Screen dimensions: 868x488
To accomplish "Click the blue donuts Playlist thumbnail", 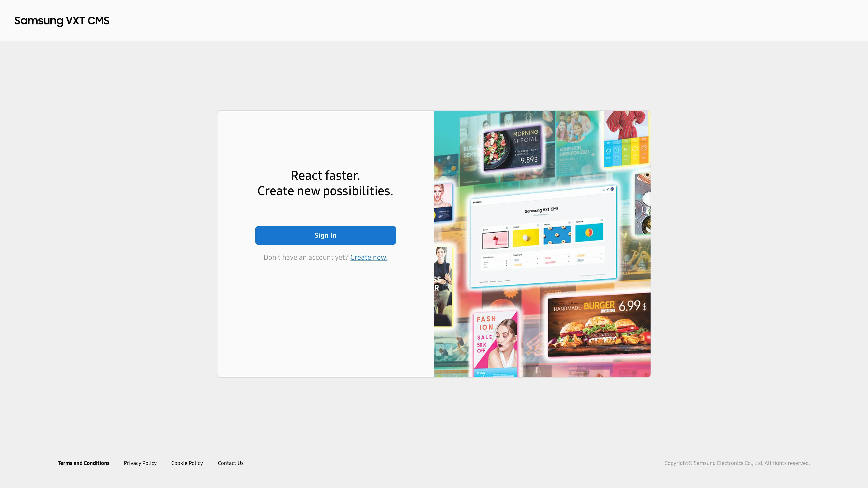I will click(557, 235).
